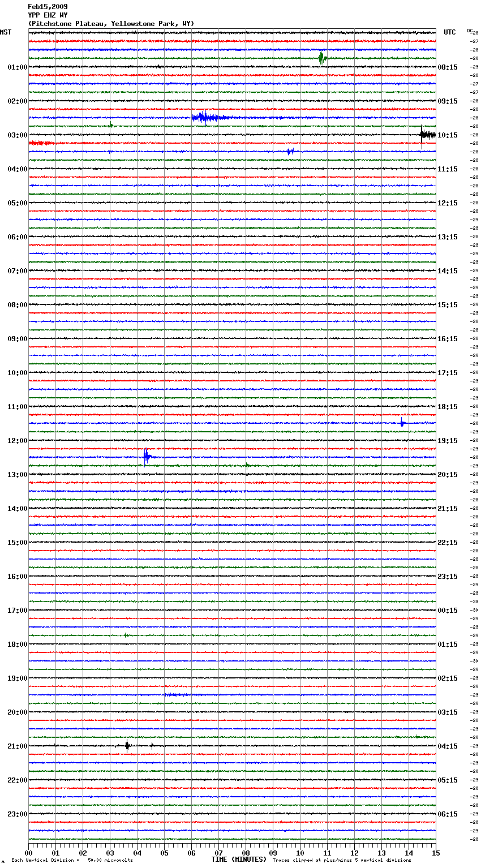This screenshot has width=481, height=868.
Task: Click the 05:00 MST time label
Action: pos(18,203)
